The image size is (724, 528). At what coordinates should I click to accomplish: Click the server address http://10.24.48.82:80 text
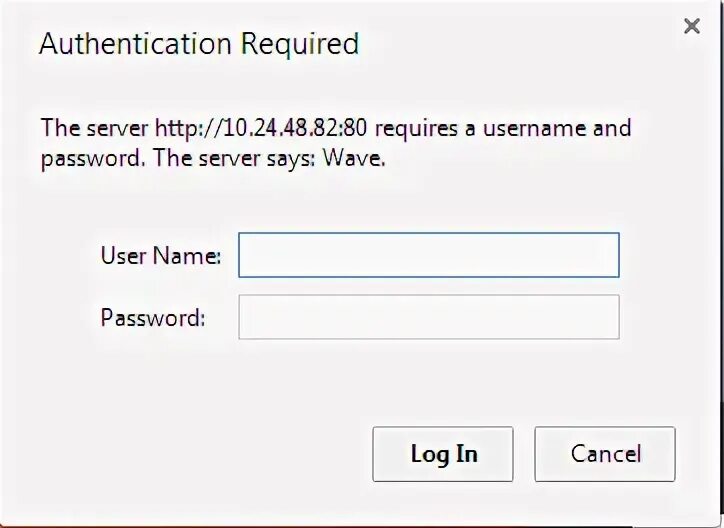(x=261, y=128)
